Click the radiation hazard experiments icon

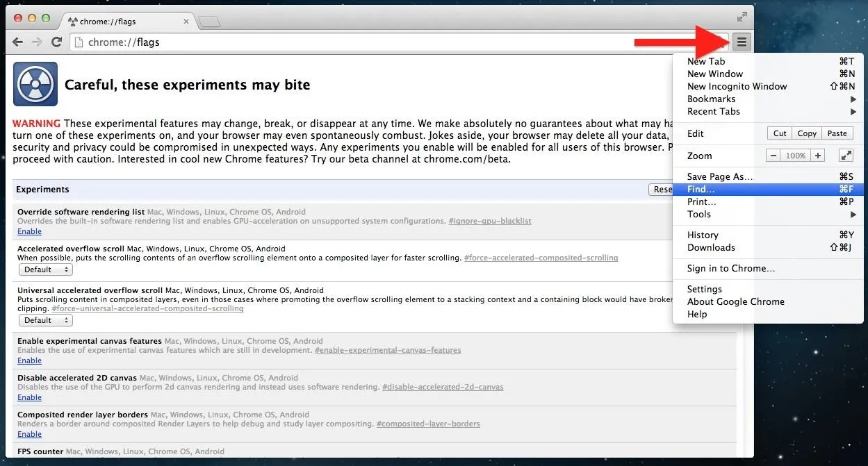pyautogui.click(x=35, y=84)
